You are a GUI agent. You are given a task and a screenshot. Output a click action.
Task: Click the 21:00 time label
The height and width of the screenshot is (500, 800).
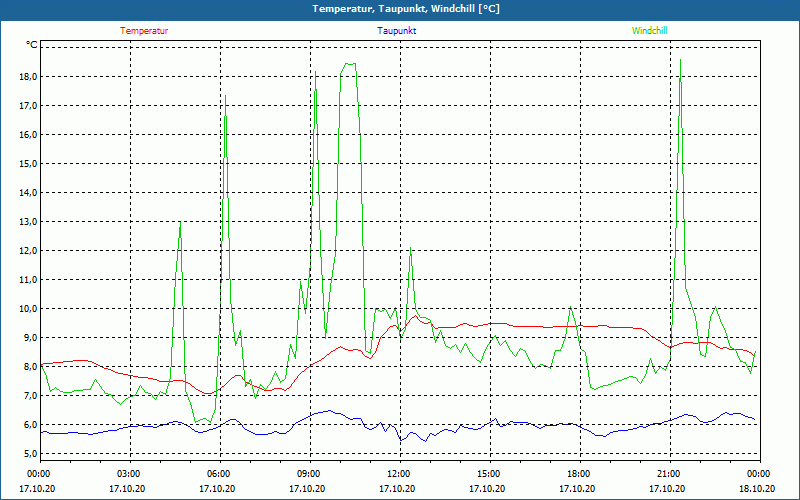point(669,474)
